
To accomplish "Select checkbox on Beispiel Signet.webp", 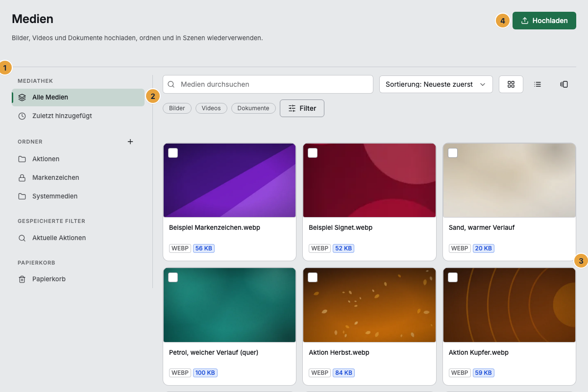I will point(313,153).
